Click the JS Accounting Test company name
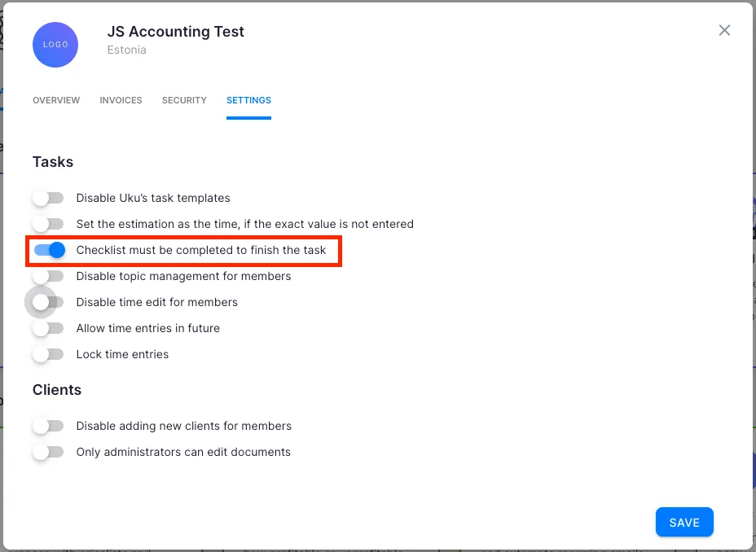 click(x=175, y=32)
